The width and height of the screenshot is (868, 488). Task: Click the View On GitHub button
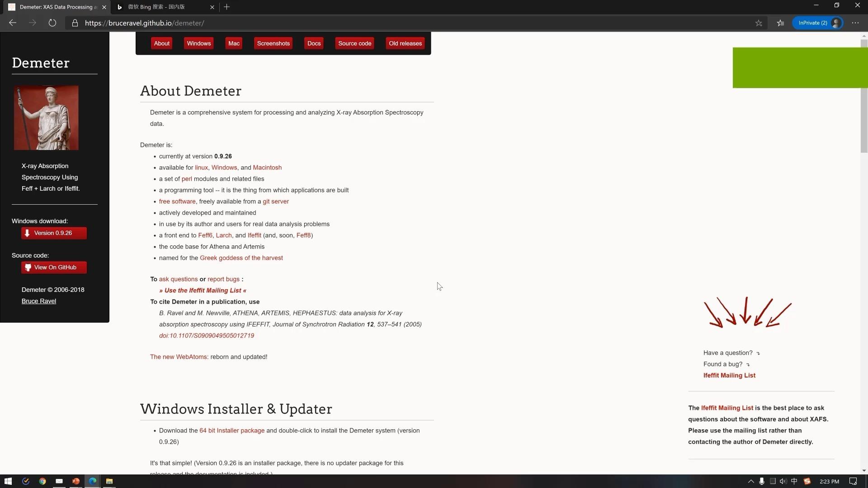pos(53,267)
